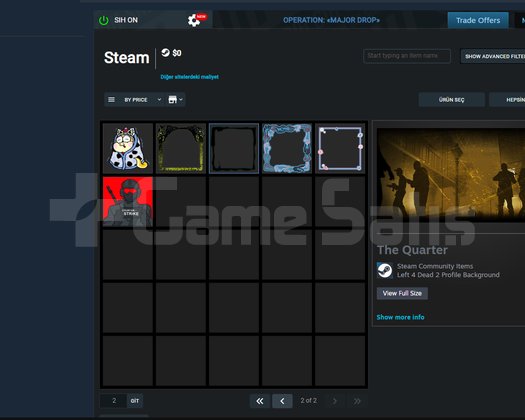Image resolution: width=525 pixels, height=420 pixels.
Task: Select the red Counter-Strike ninja item
Action: point(128,202)
